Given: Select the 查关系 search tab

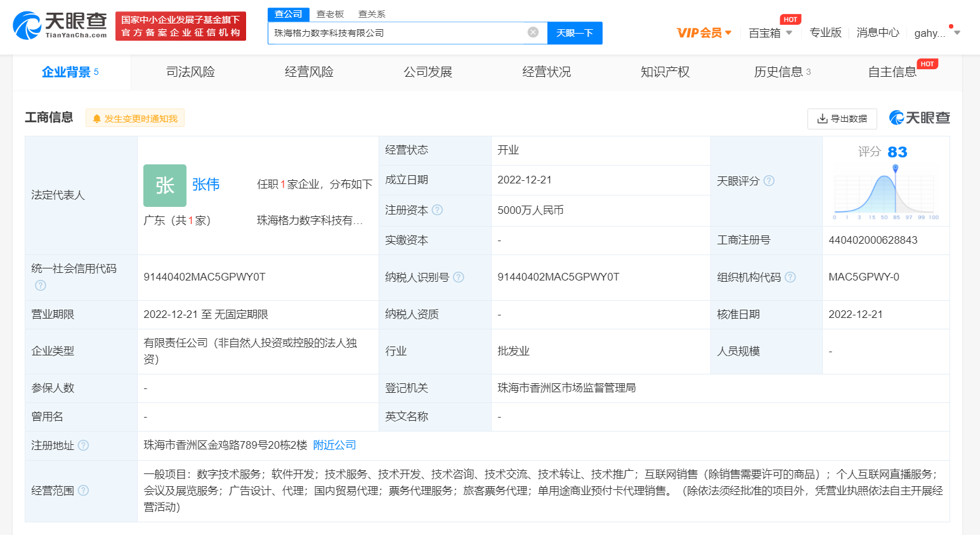Looking at the screenshot, I should pyautogui.click(x=372, y=14).
